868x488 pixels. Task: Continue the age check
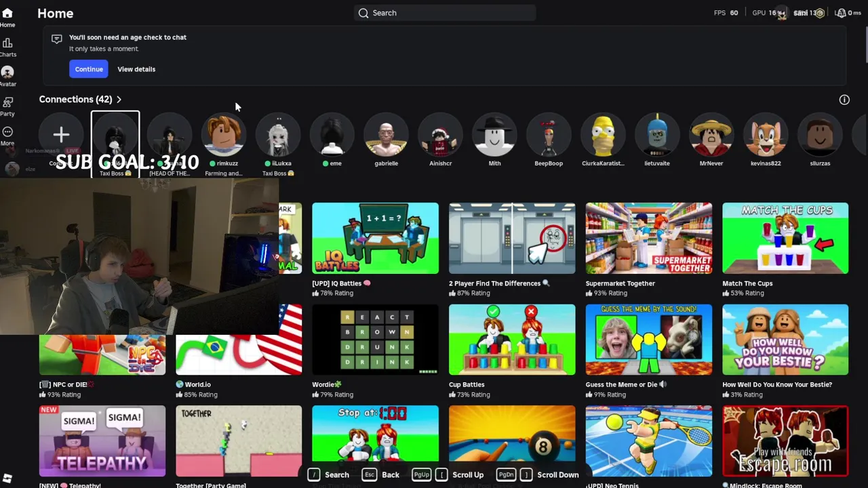click(89, 69)
